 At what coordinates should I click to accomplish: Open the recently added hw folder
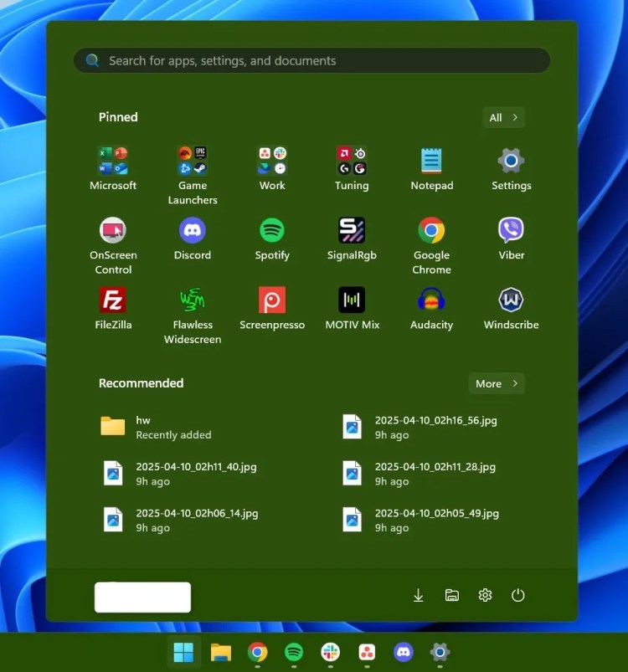156,428
